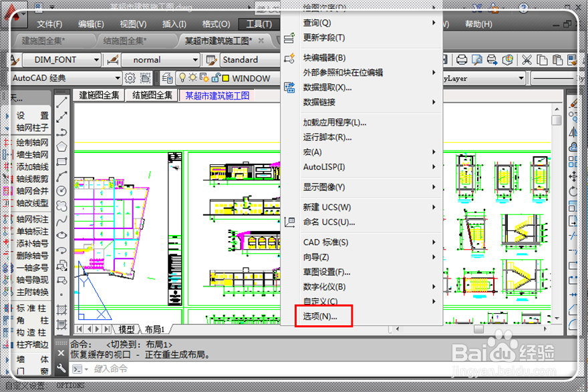Click the Plot Preview icon

[x=477, y=59]
